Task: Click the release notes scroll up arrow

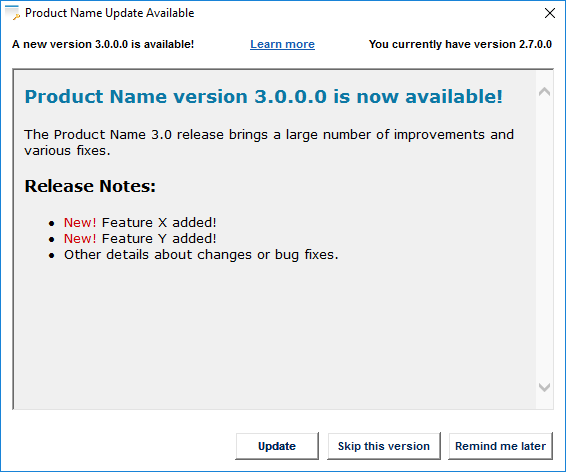Action: [x=544, y=92]
